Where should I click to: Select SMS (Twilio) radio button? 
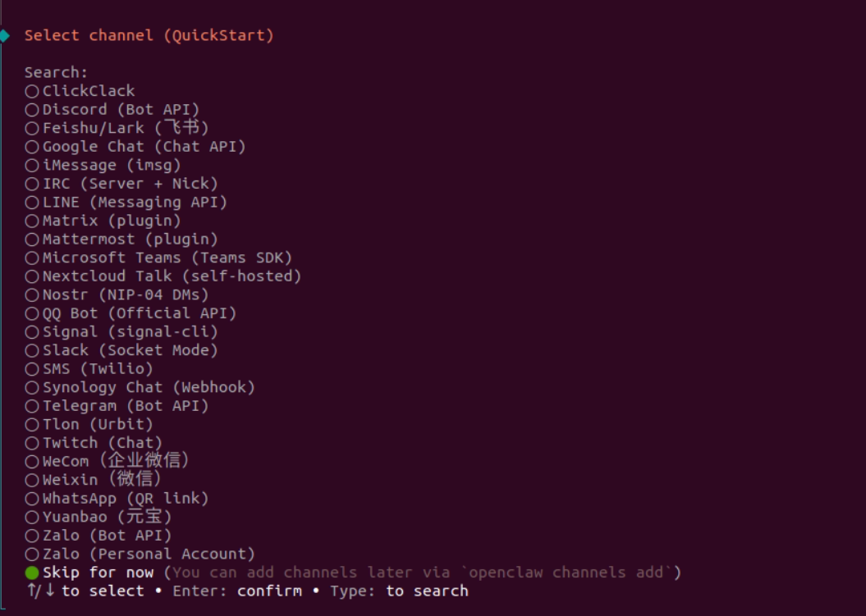click(x=89, y=369)
